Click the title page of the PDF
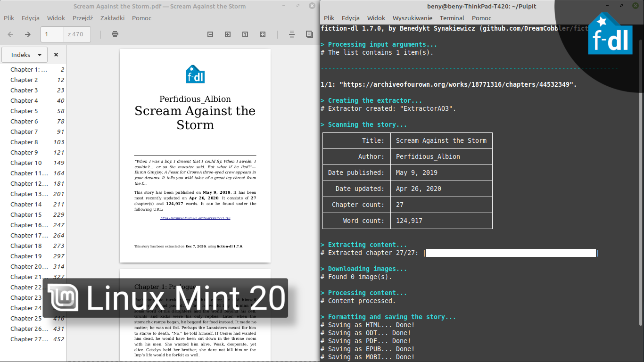This screenshot has width=644, height=362. 195,156
